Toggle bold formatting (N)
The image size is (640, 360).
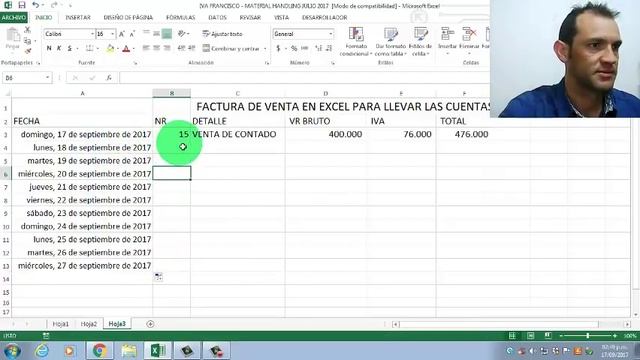[x=49, y=49]
